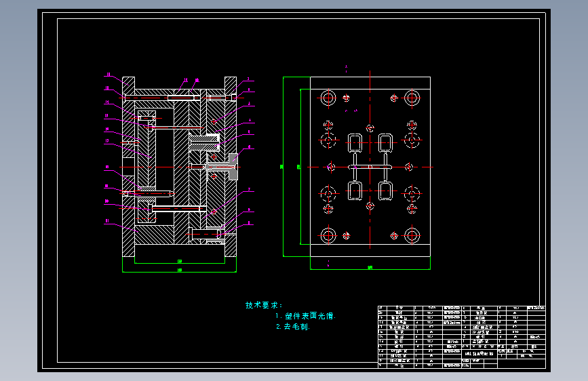The width and height of the screenshot is (588, 381).
Task: Click the drawing title cell in the title block
Action: coord(479,354)
